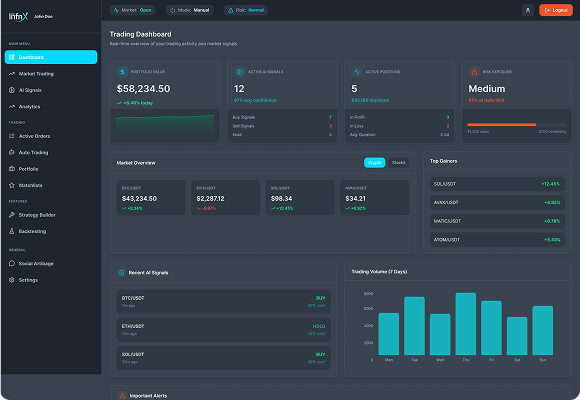Image resolution: width=580 pixels, height=400 pixels.
Task: Click the Mode Manual status pill
Action: tap(189, 10)
